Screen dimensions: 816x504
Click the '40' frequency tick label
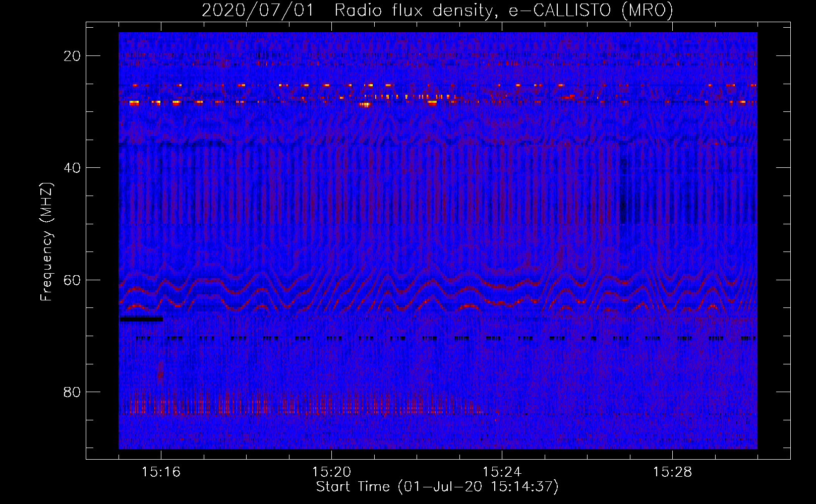[x=72, y=168]
